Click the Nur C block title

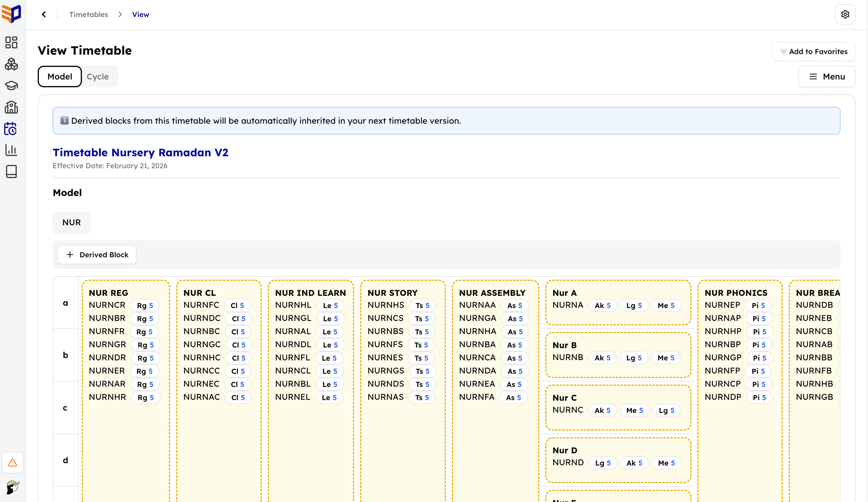(x=564, y=398)
